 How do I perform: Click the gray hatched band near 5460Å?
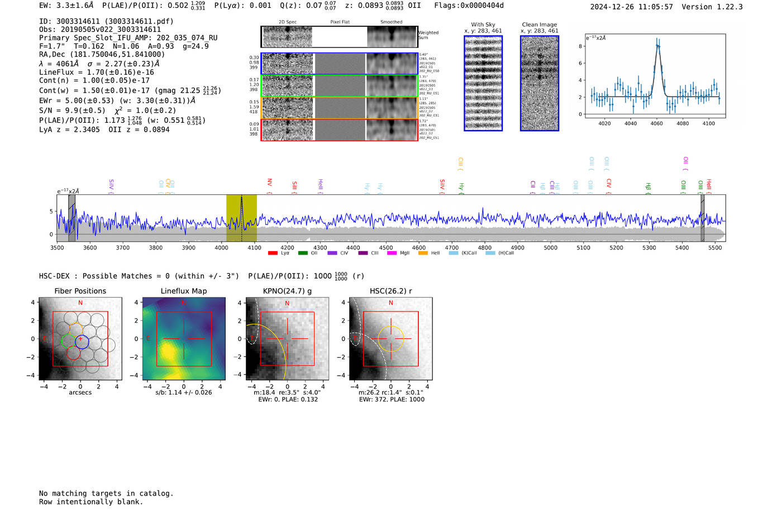click(x=703, y=218)
